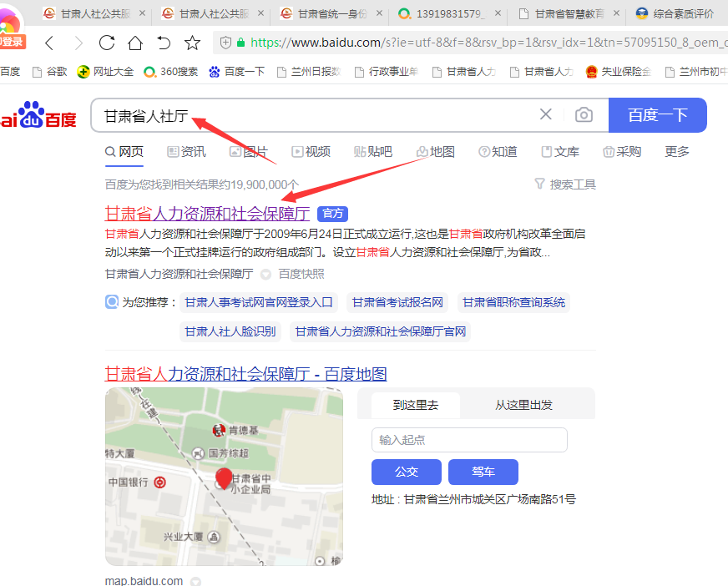Click the 公交 transit button

[x=407, y=472]
